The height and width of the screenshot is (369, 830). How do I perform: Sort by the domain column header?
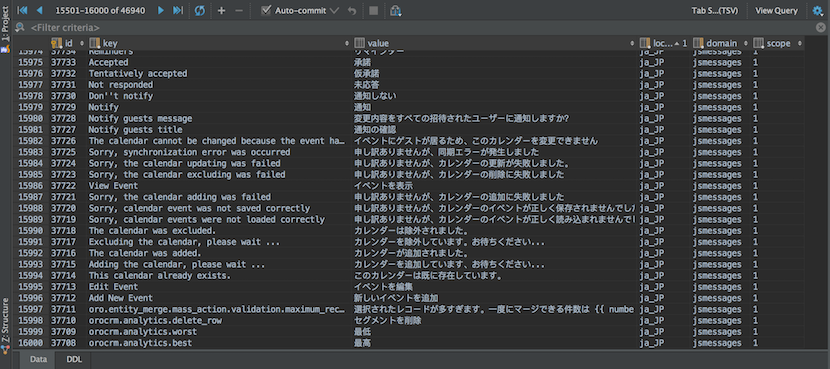coord(721,43)
